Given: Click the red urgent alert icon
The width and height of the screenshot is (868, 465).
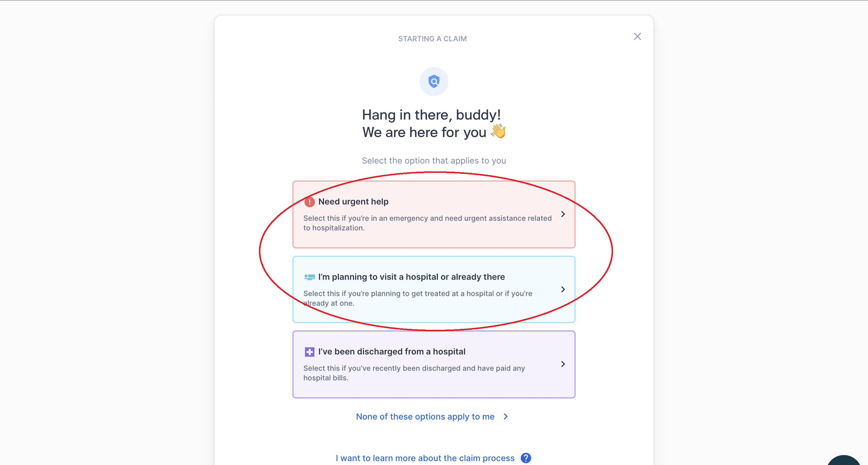Looking at the screenshot, I should [309, 202].
